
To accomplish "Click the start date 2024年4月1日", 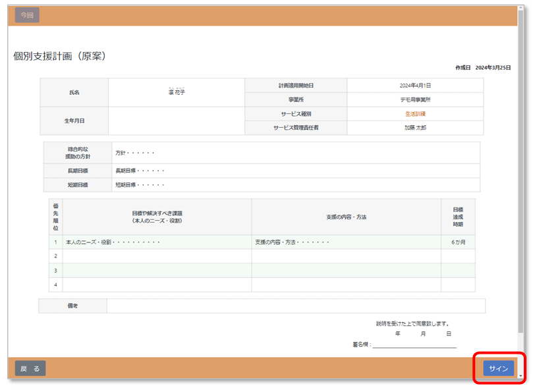I will [415, 86].
